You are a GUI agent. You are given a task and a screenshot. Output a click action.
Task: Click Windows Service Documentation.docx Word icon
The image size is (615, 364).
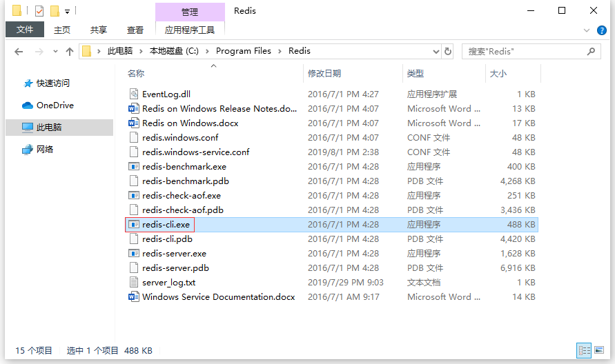pos(134,297)
